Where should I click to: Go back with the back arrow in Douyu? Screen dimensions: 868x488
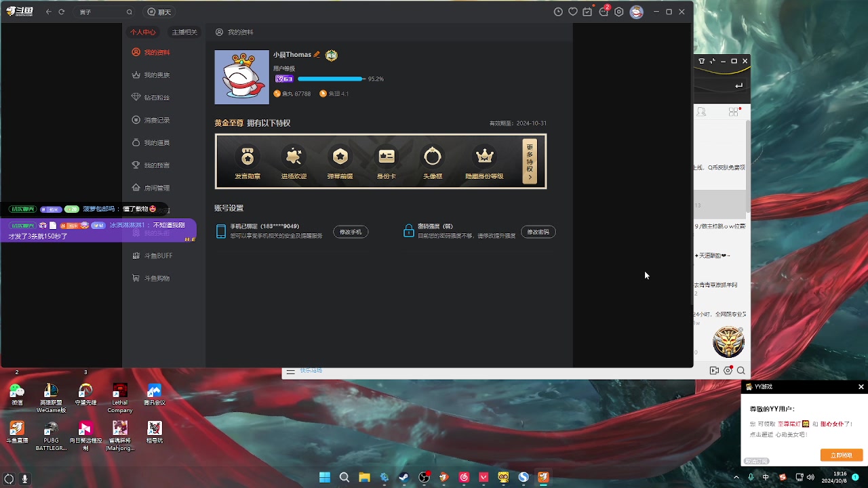coord(49,12)
